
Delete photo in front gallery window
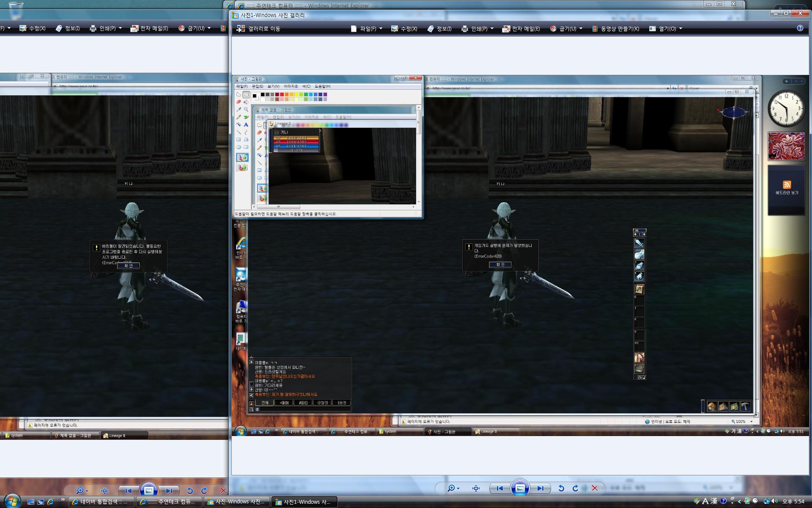click(x=595, y=488)
